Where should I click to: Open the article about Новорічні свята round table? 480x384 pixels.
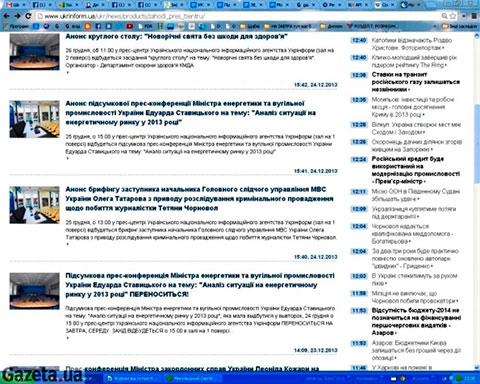[177, 36]
